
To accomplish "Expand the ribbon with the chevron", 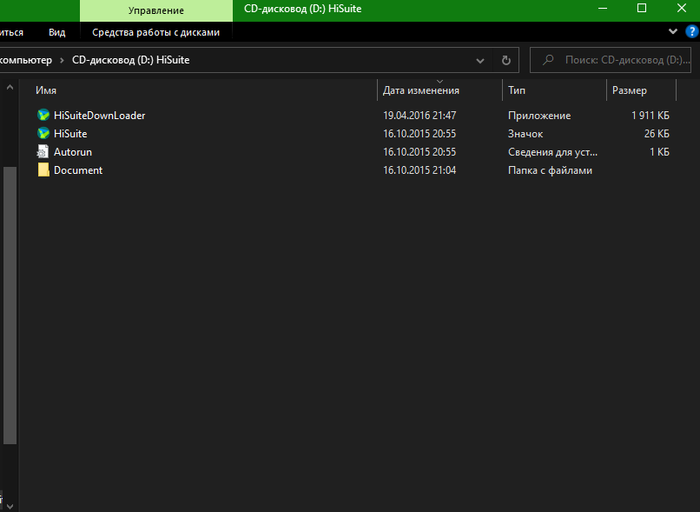I will coord(673,32).
